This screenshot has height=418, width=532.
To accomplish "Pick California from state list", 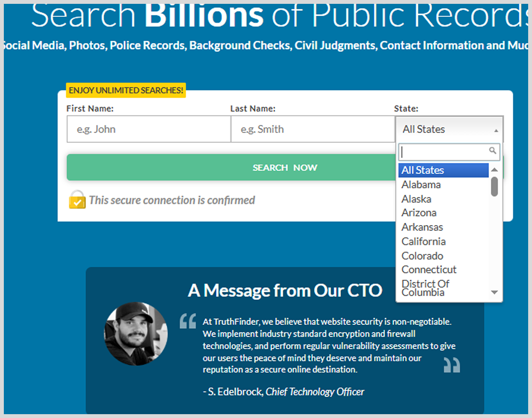I will (x=443, y=241).
